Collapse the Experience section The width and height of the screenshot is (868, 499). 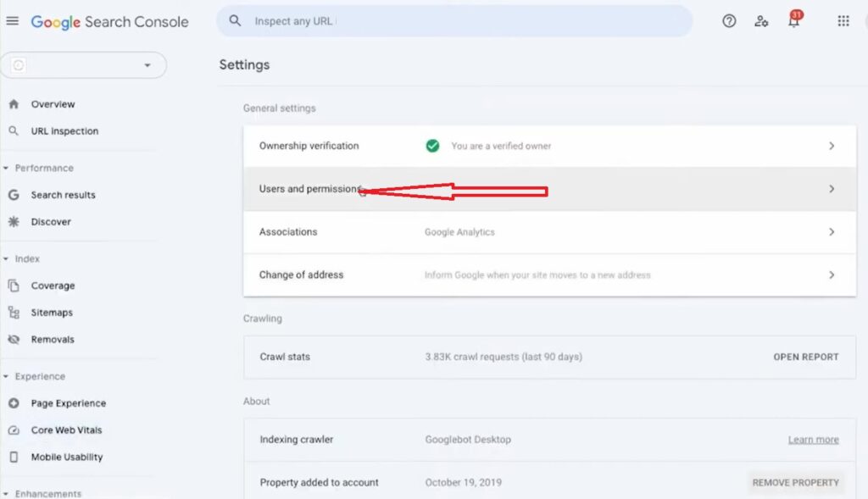[6, 376]
